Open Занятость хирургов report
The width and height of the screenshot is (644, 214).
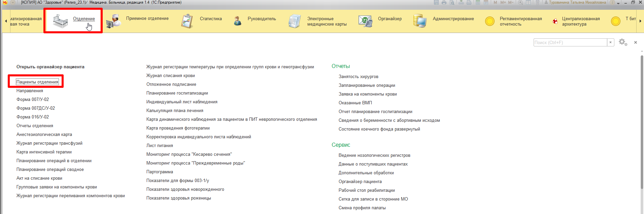358,77
